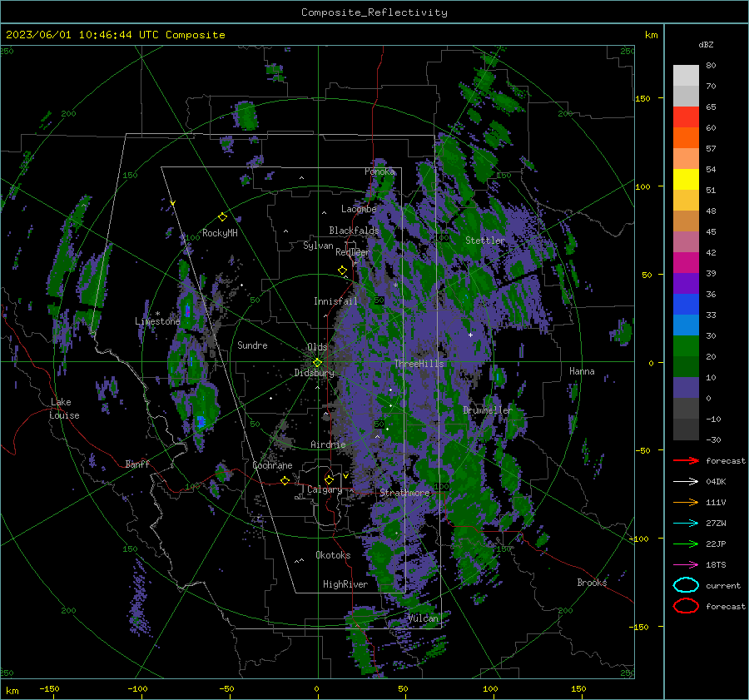Click the red forecast ellipse icon
Viewport: 749px width, 700px height.
click(x=686, y=606)
